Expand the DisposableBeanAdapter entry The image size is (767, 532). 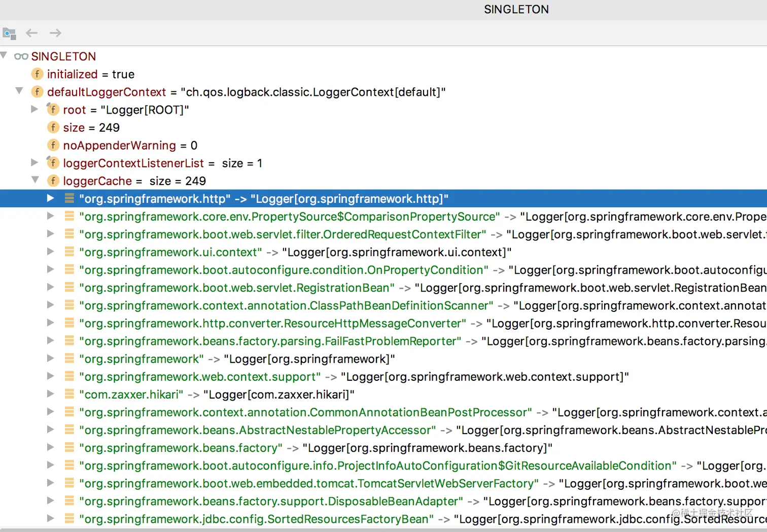50,500
